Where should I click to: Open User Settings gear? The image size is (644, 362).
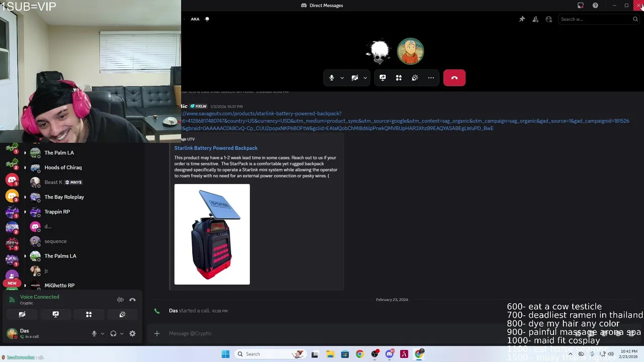click(132, 333)
